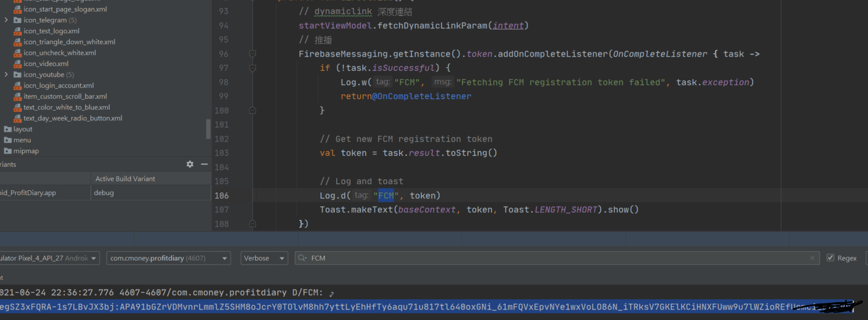The image size is (868, 320).
Task: Minimize the Build Variants panel
Action: (x=204, y=164)
